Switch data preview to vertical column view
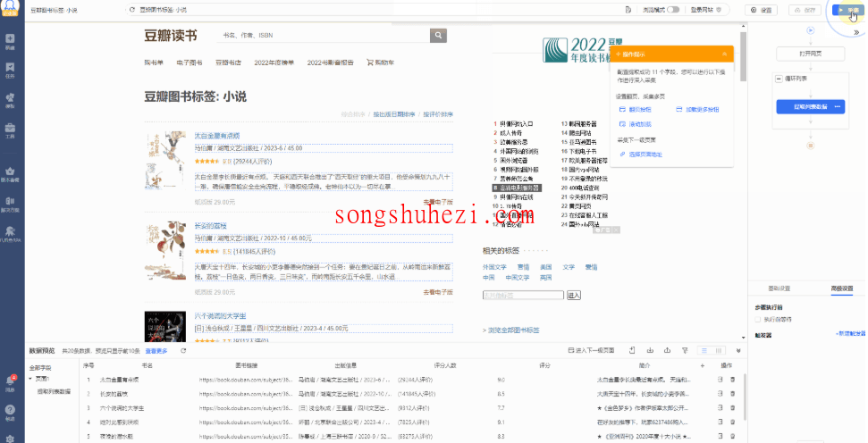Image resolution: width=868 pixels, height=443 pixels. tap(719, 351)
